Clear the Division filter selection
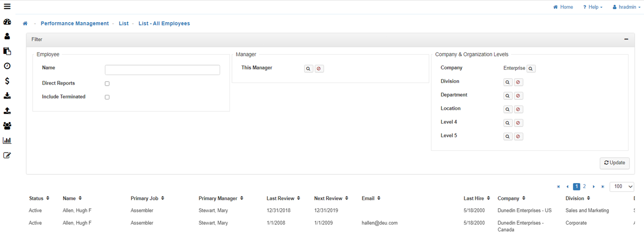The image size is (644, 234). pos(518,82)
